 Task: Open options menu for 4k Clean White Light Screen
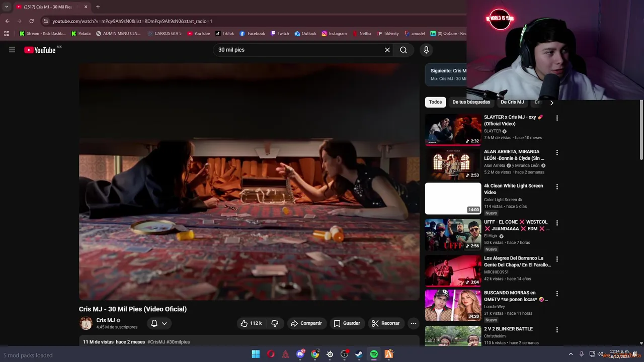(x=556, y=187)
